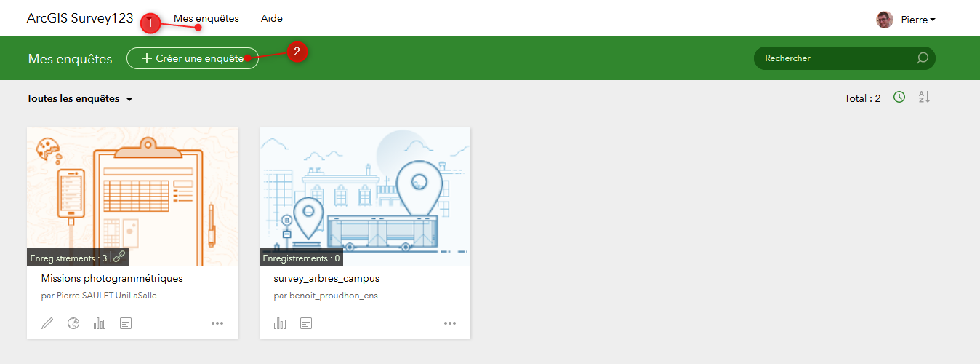Toggle alphabetical A-Z sort order

[x=924, y=97]
